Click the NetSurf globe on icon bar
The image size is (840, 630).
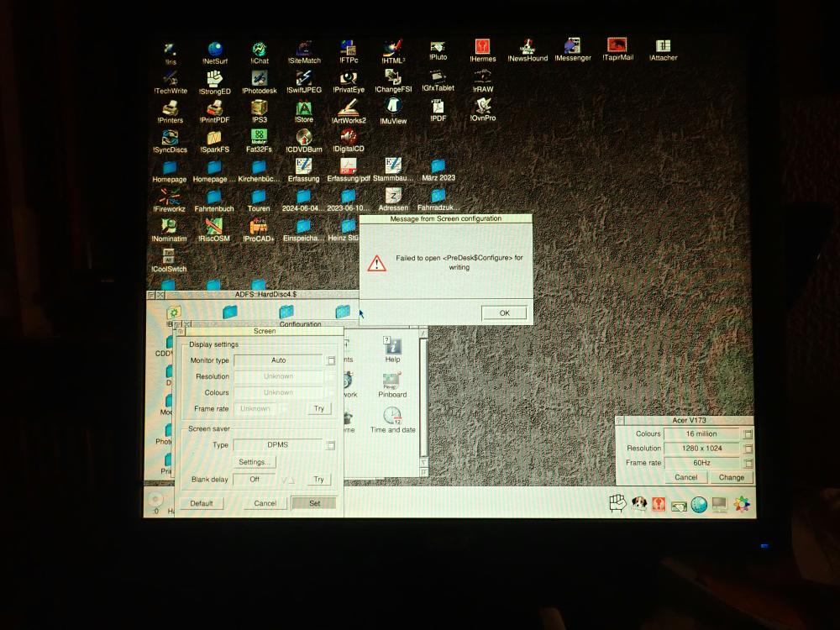(699, 504)
